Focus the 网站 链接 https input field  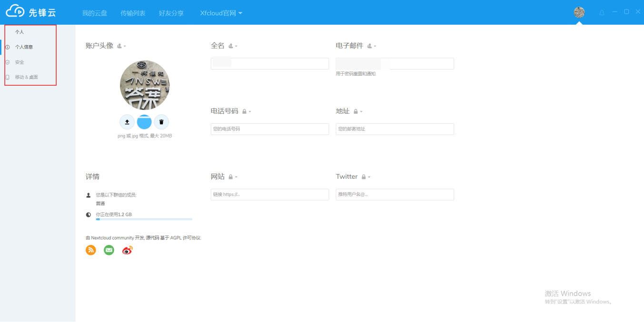tap(270, 195)
